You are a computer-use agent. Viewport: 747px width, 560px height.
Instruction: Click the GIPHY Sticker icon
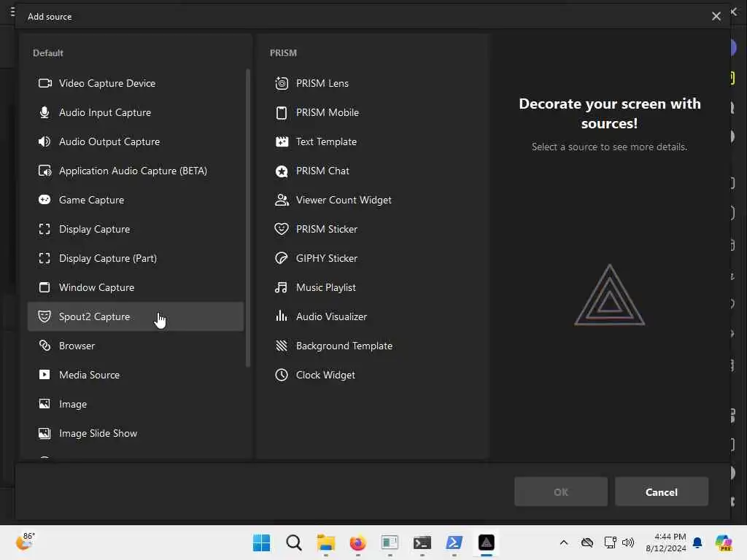pos(282,258)
